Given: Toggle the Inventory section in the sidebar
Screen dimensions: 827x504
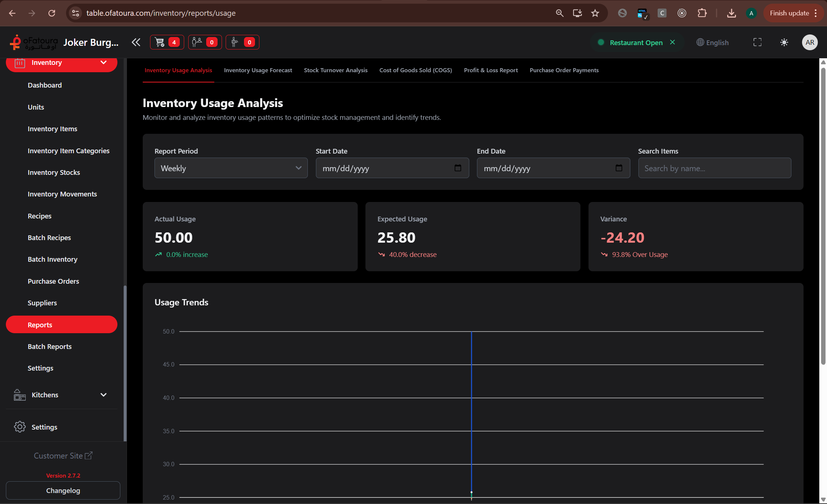Looking at the screenshot, I should [61, 62].
